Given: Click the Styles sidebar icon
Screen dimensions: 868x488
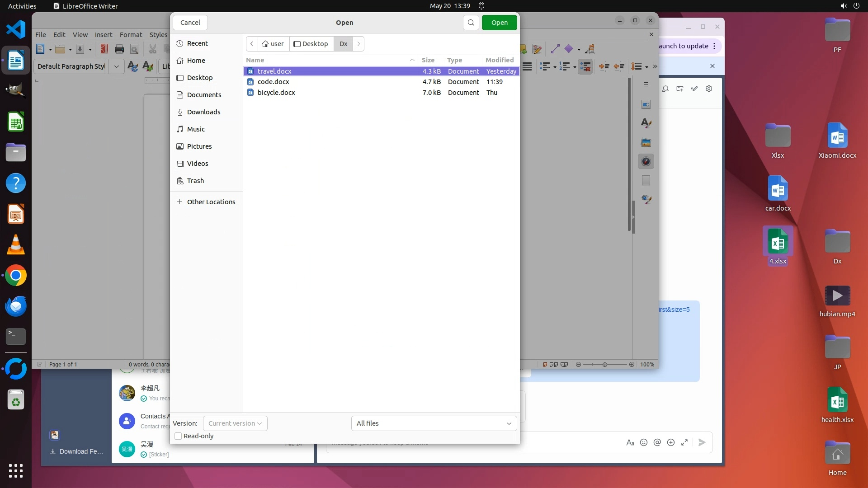Looking at the screenshot, I should pyautogui.click(x=646, y=123).
